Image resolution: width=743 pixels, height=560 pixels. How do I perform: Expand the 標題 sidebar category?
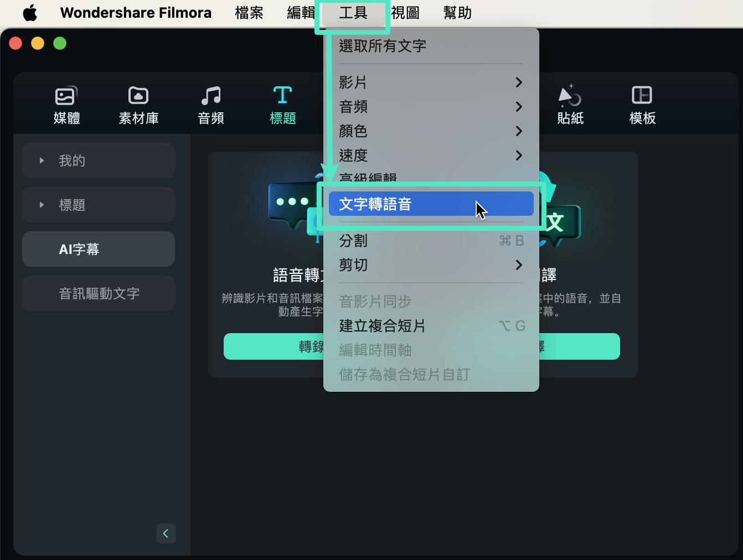click(x=99, y=205)
